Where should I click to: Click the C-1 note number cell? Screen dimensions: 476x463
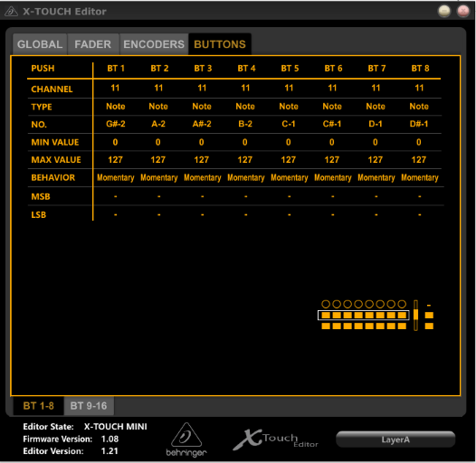coord(289,124)
